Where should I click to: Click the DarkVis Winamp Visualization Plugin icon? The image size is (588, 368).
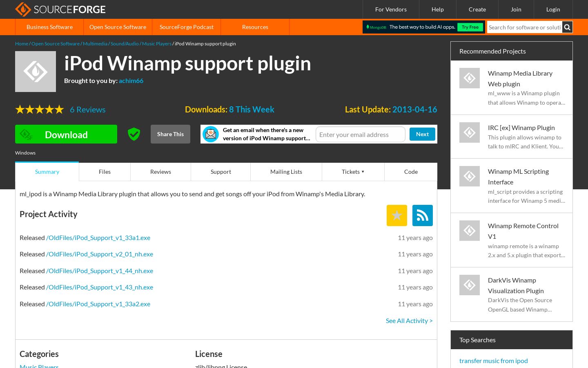tap(470, 285)
